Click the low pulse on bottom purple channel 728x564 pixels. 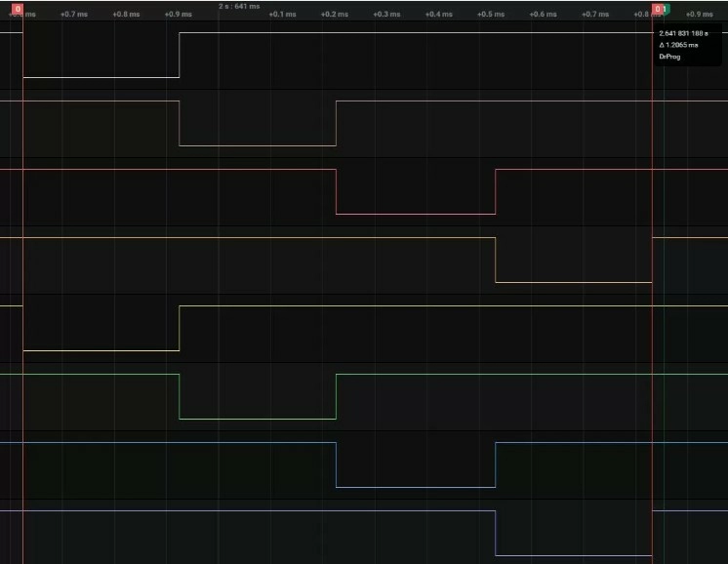(574, 555)
